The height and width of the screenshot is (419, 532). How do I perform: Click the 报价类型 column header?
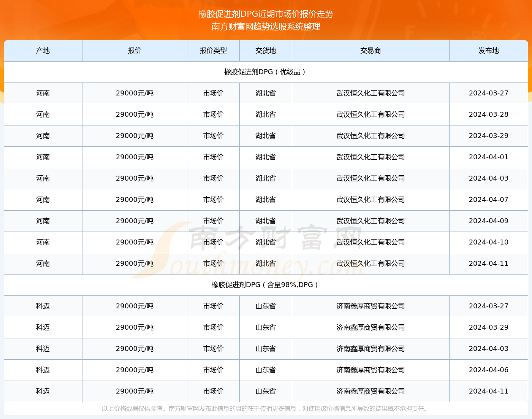213,51
